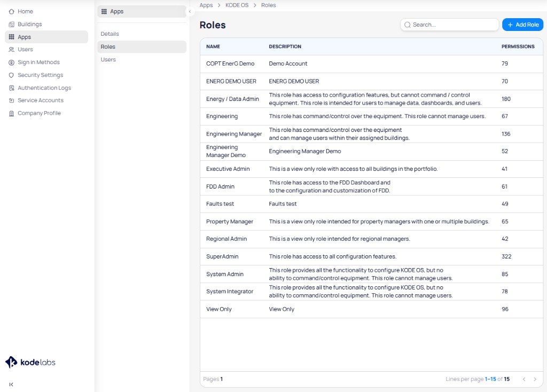This screenshot has height=392, width=547.
Task: Select the Engineering role name
Action: point(222,116)
